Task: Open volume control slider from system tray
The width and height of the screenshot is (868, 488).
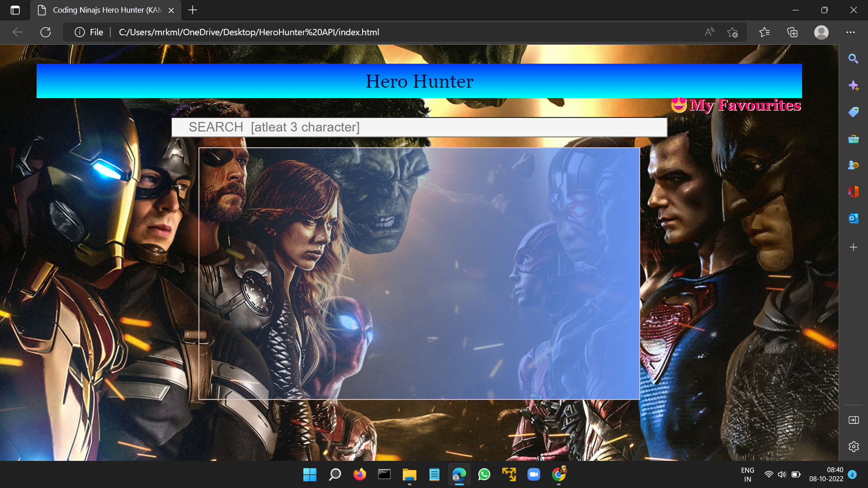Action: pos(783,474)
